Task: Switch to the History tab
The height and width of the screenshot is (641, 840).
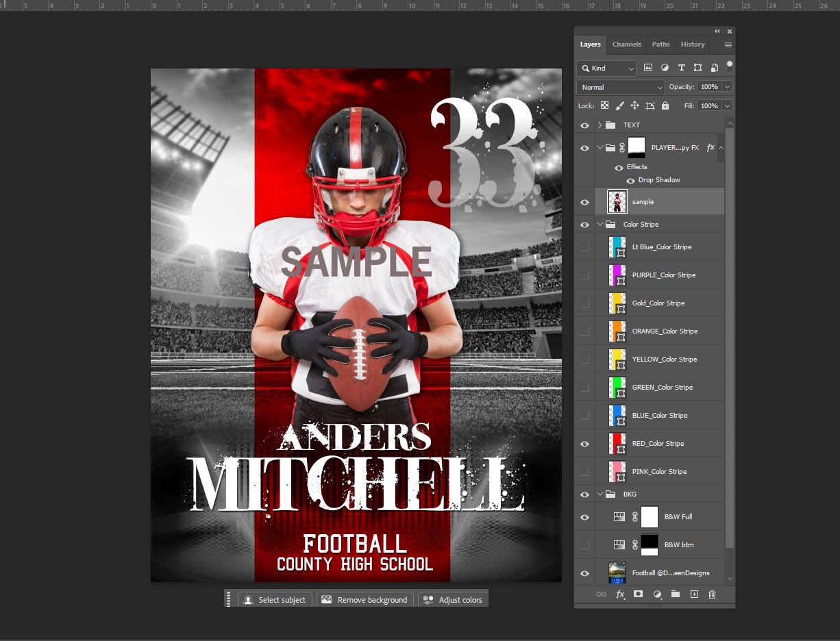Action: (693, 45)
